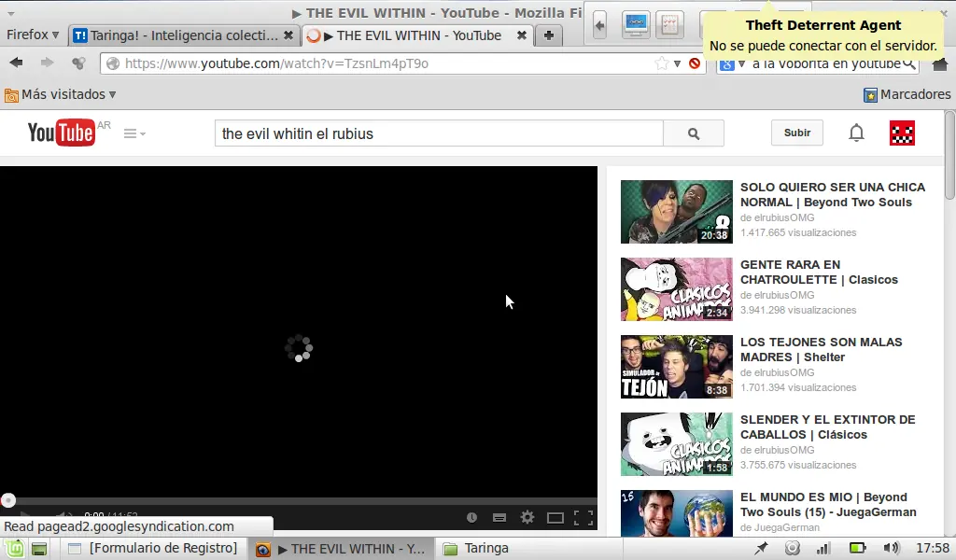Open SOLO QUIERO SER UNA CHICA NORMAL title
Image resolution: width=956 pixels, height=560 pixels.
pyautogui.click(x=832, y=194)
